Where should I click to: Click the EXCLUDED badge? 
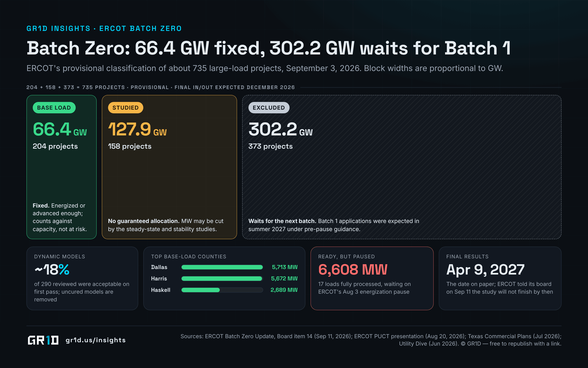click(269, 108)
